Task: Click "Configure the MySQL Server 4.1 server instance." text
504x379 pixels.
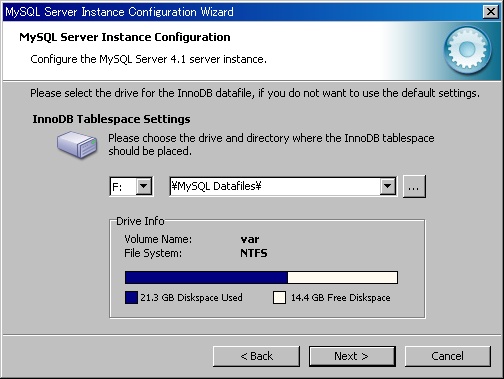Action: pos(148,59)
